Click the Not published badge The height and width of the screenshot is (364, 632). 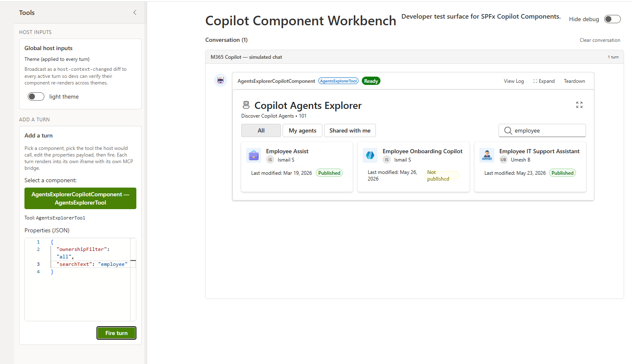442,176
